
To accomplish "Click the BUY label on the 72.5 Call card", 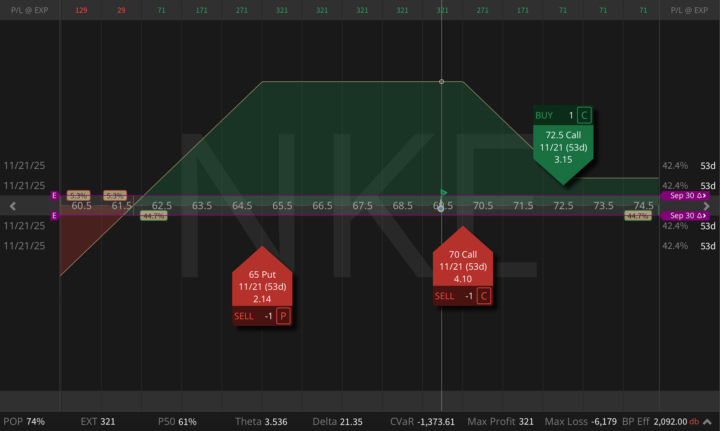I will coord(544,116).
